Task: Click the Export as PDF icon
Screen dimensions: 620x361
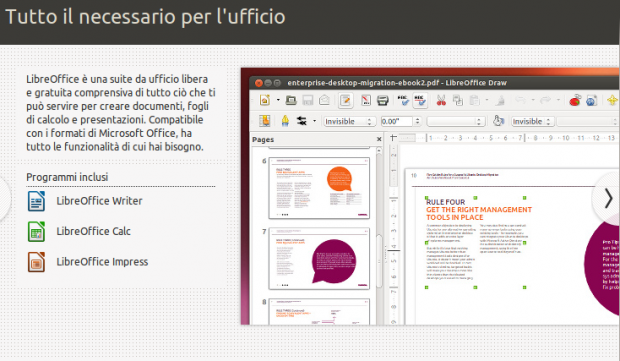Action: tap(366, 100)
